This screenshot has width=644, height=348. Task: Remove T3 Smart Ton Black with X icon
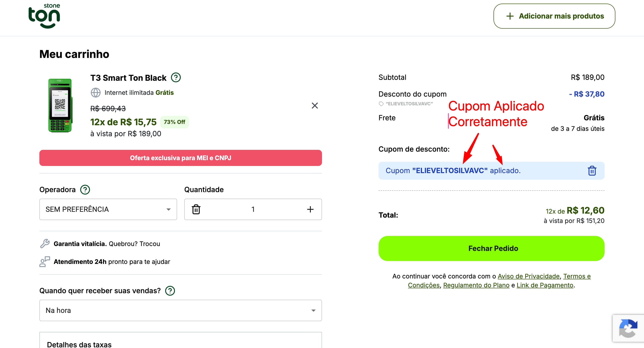[315, 106]
